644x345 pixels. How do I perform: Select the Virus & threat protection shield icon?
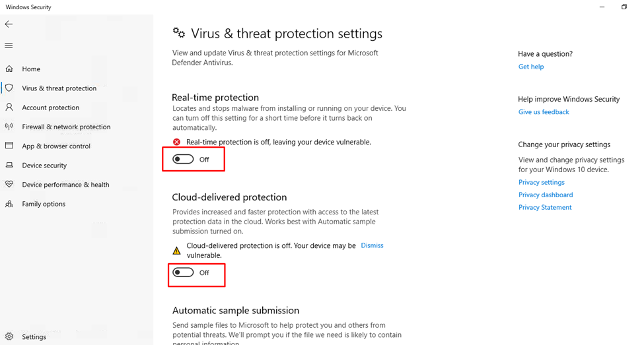(x=9, y=88)
